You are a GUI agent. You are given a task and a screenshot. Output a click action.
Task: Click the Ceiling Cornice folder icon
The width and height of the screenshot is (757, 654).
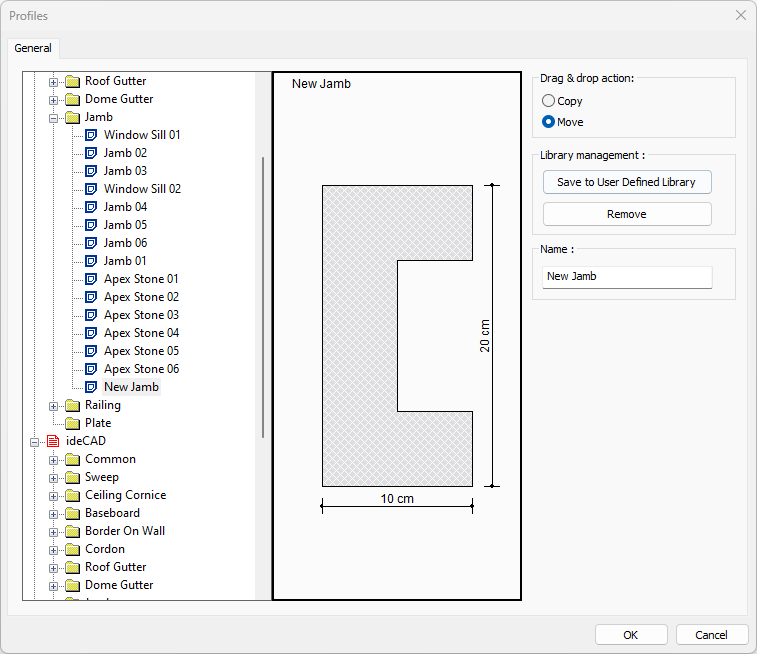point(72,495)
